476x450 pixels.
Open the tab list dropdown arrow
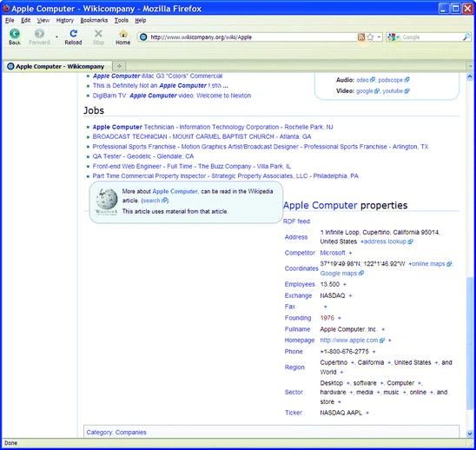click(470, 66)
